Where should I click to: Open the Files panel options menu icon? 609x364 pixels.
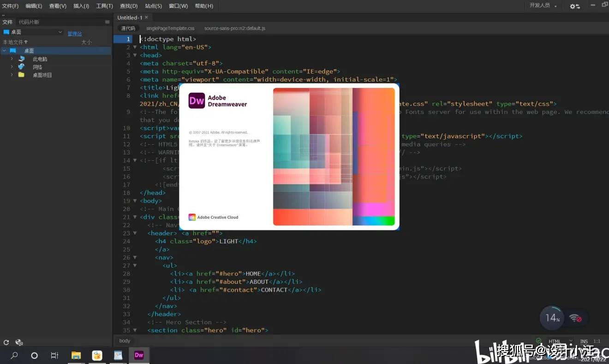107,22
